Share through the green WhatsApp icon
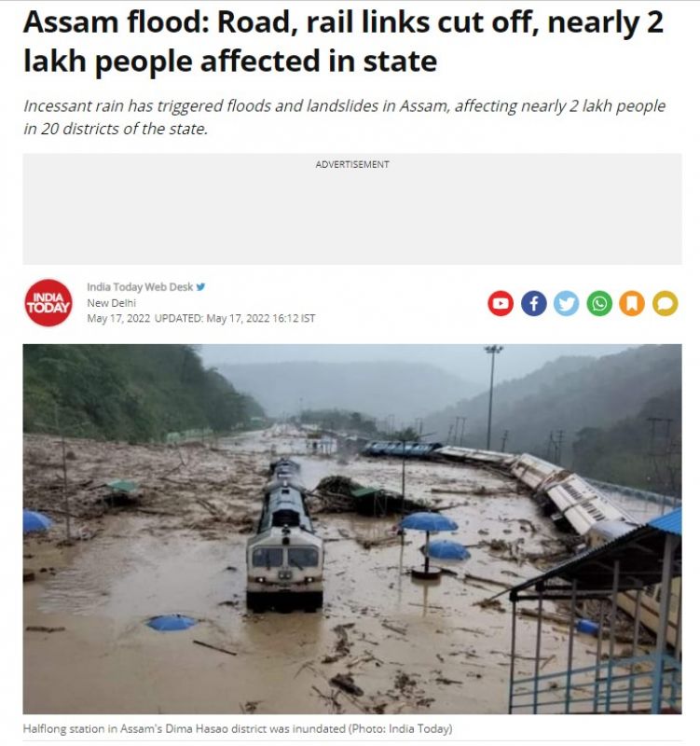The image size is (700, 746). [599, 303]
